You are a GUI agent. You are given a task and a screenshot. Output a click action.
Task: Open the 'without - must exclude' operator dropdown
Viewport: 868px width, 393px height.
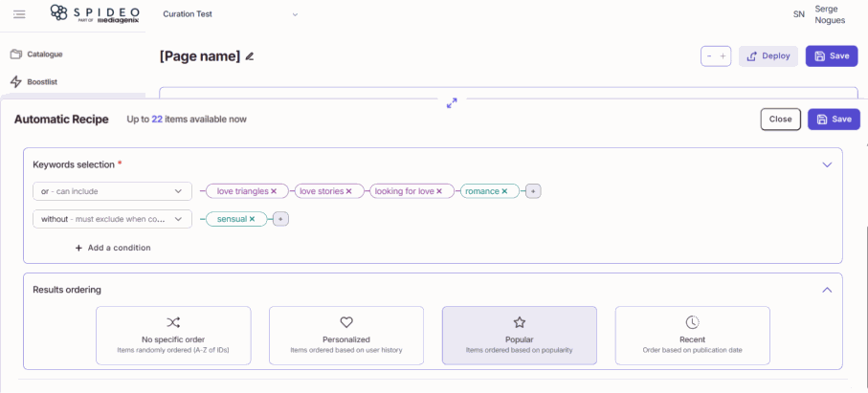pos(112,219)
